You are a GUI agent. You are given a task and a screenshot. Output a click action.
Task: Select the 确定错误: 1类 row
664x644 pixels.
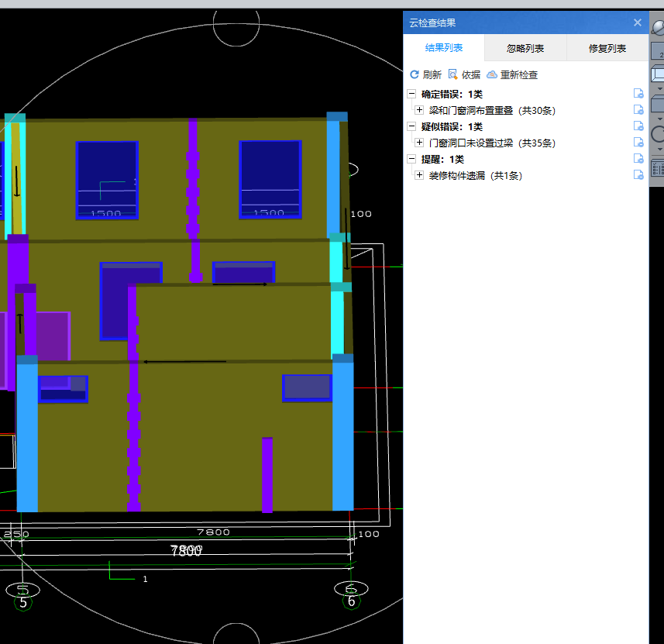coord(452,94)
